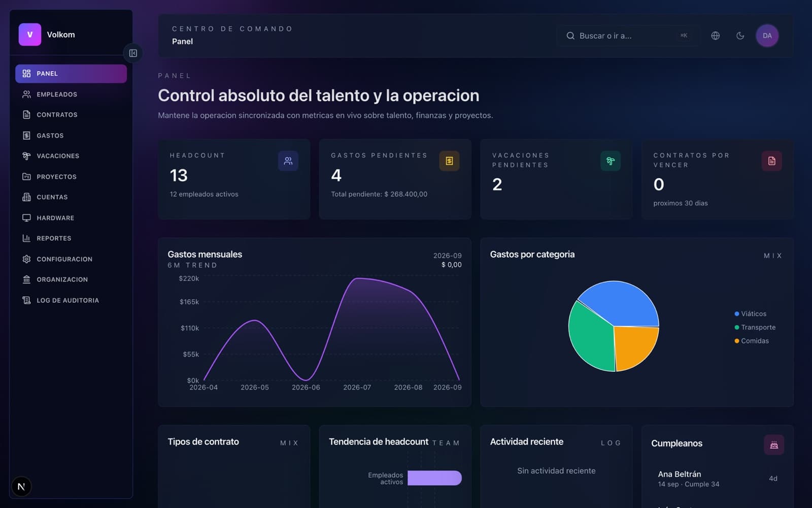Screen dimensions: 812x508
Task: Click the Headcount card people icon
Action: [288, 161]
